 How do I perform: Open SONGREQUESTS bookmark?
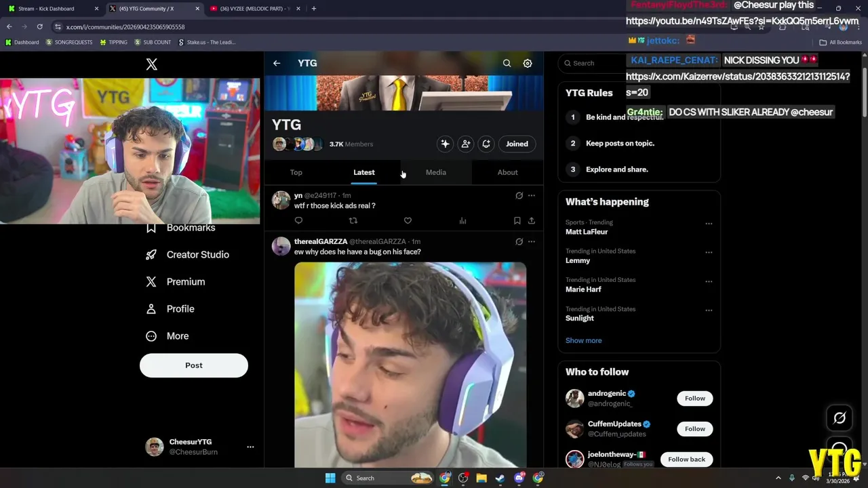(69, 42)
